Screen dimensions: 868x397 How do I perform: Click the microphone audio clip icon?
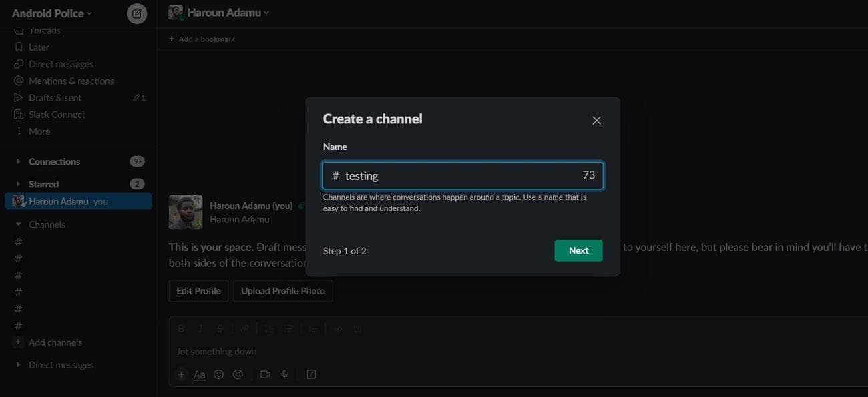click(284, 374)
